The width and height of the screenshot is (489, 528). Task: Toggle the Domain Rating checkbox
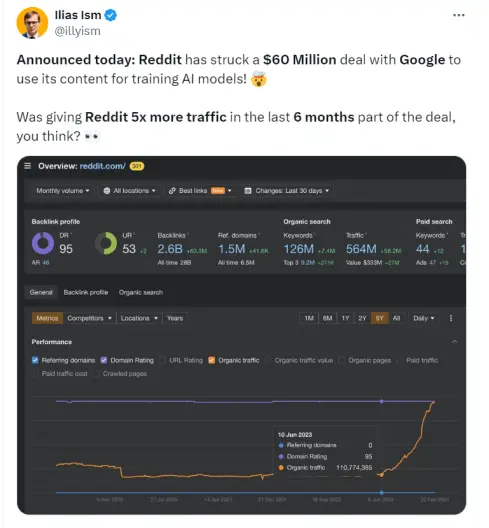tap(104, 360)
